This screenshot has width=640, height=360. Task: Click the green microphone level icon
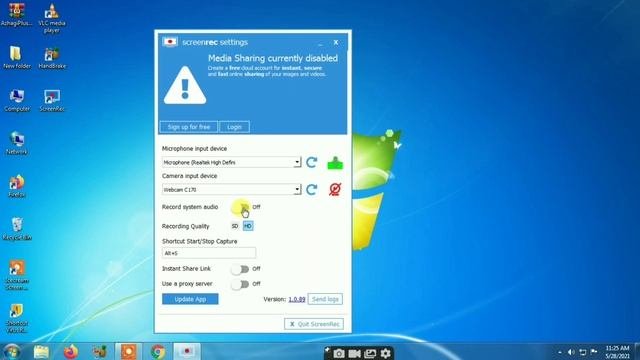pos(335,163)
